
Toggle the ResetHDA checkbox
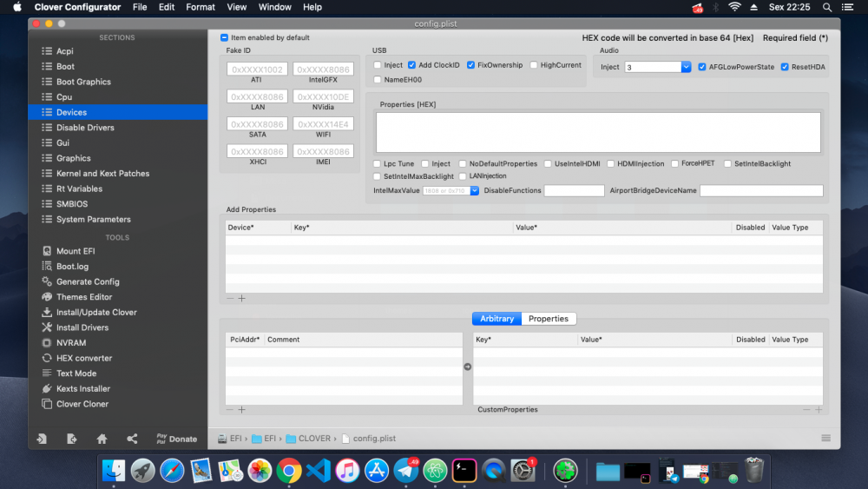[x=785, y=67]
